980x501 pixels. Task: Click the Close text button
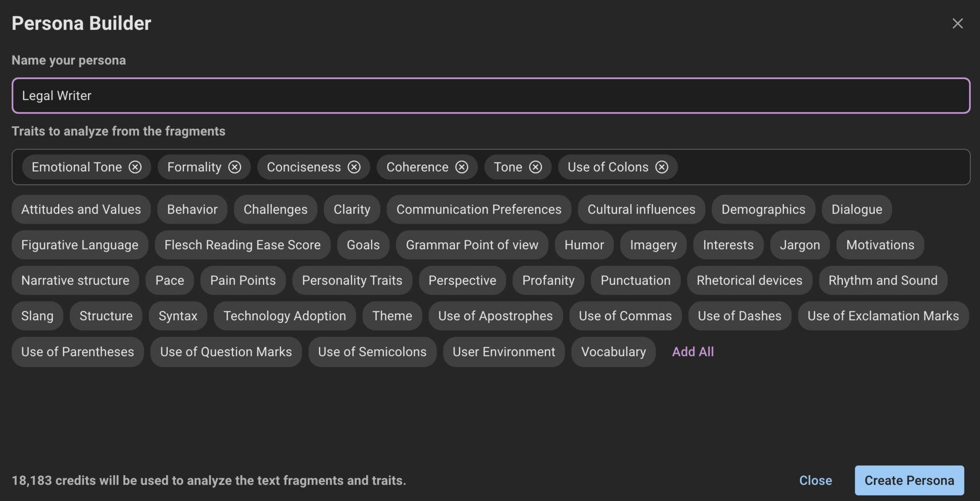point(815,481)
